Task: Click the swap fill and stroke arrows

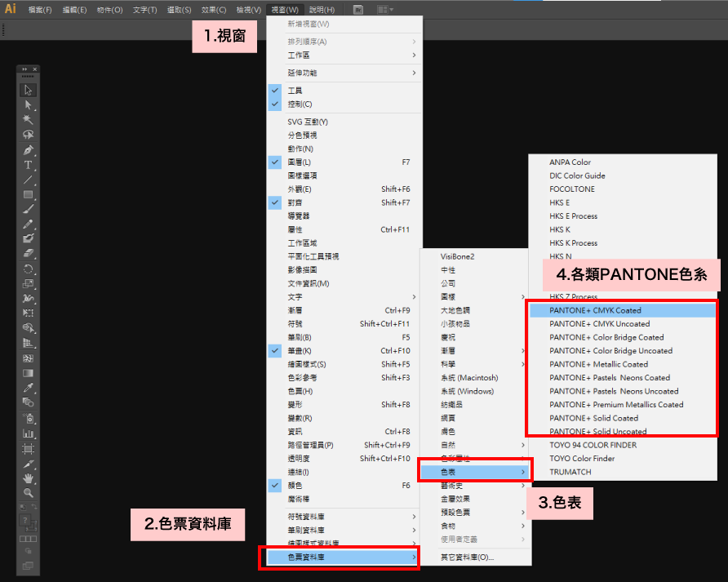Action: coord(34,507)
